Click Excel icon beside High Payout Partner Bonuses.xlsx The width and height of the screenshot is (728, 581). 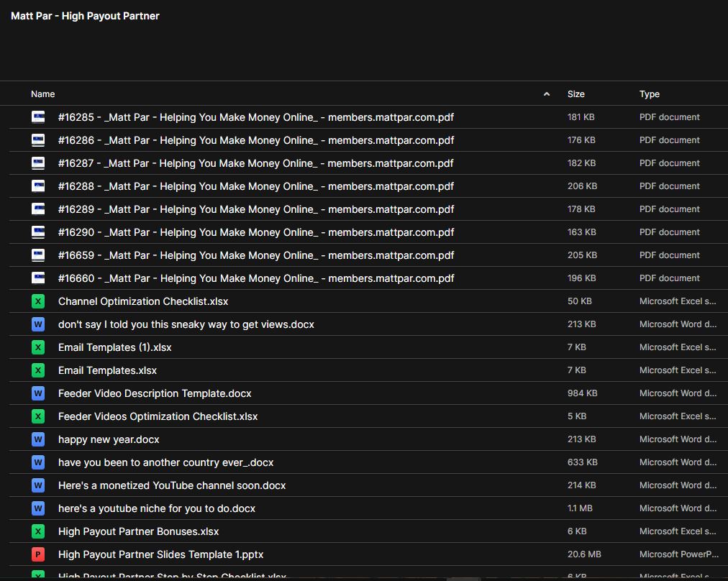point(38,531)
